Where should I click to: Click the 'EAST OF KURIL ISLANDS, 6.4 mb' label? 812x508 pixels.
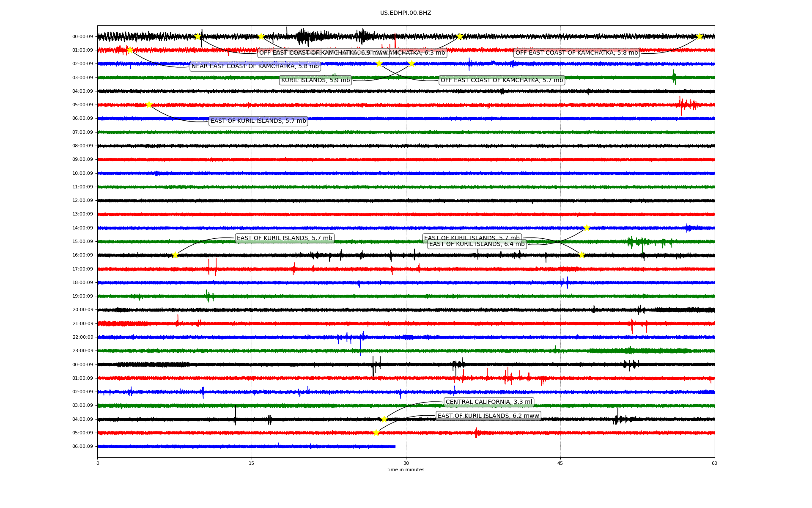click(x=477, y=244)
